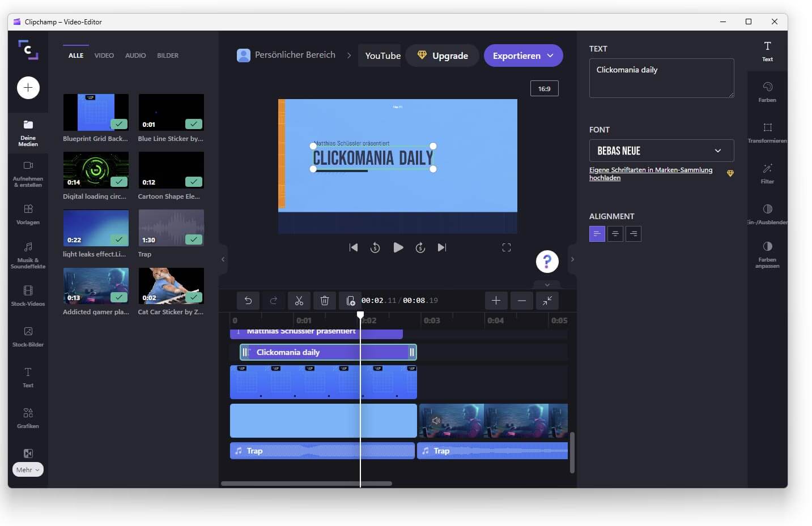Open link to upload own fonts
The height and width of the screenshot is (526, 812).
coord(651,174)
